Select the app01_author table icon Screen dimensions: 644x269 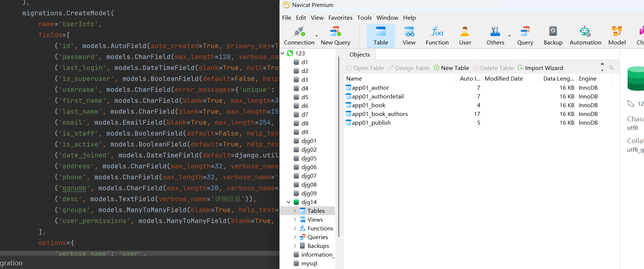(348, 87)
